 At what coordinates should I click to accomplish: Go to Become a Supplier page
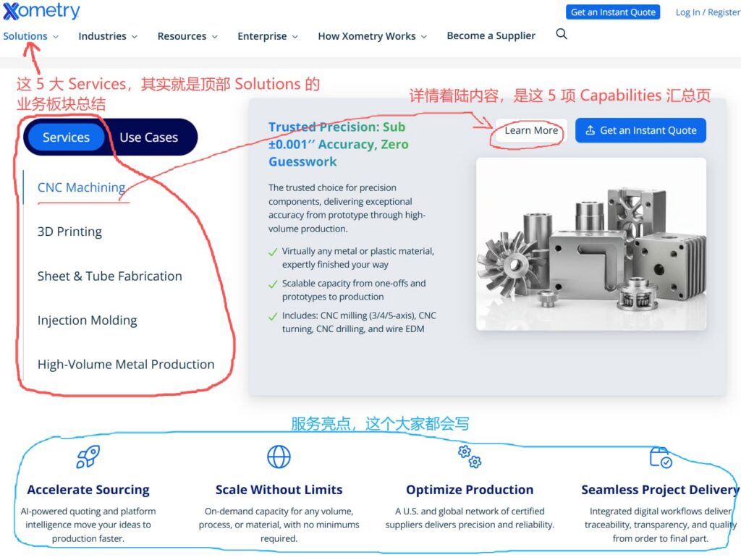(x=491, y=36)
